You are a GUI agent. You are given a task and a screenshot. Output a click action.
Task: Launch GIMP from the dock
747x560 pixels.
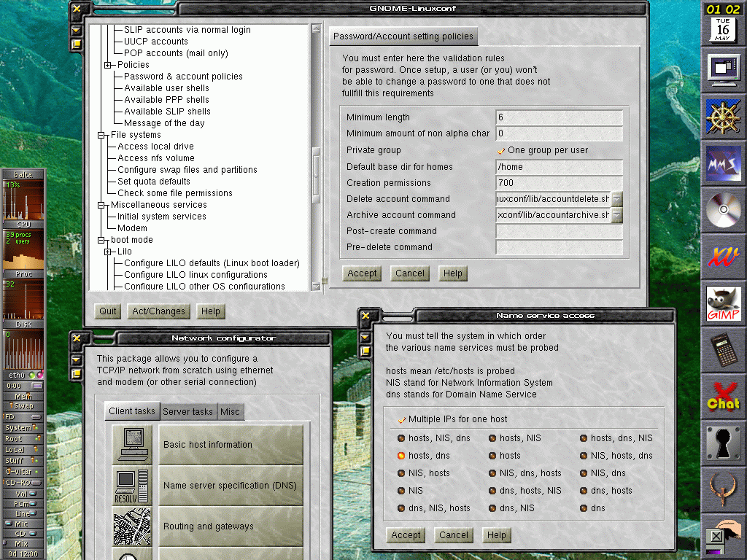[723, 303]
